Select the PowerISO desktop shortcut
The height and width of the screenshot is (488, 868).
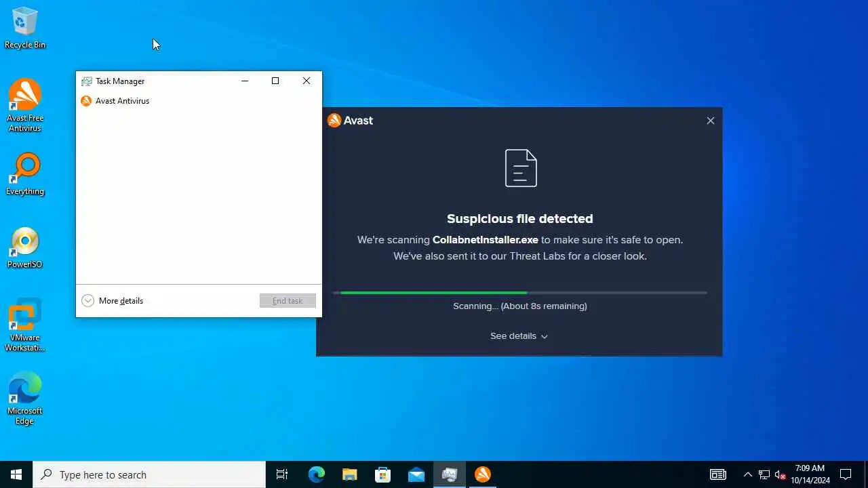25,247
